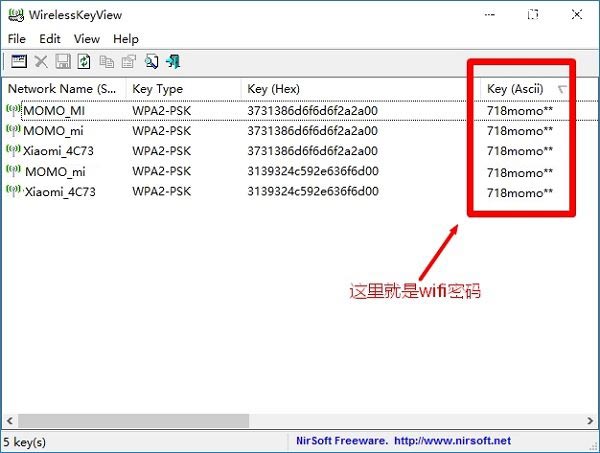
Task: Click WPA2-PSK in the MOMO_MI row
Action: [161, 111]
